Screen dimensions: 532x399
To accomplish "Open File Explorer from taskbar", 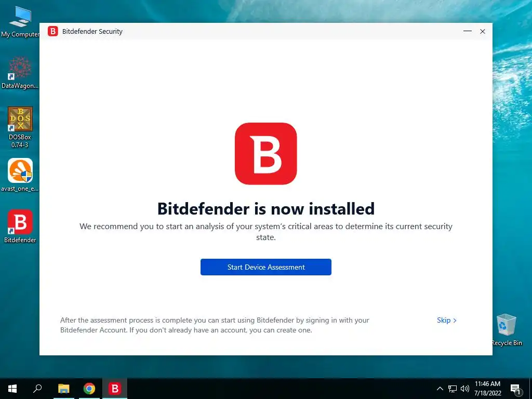I will pos(63,389).
